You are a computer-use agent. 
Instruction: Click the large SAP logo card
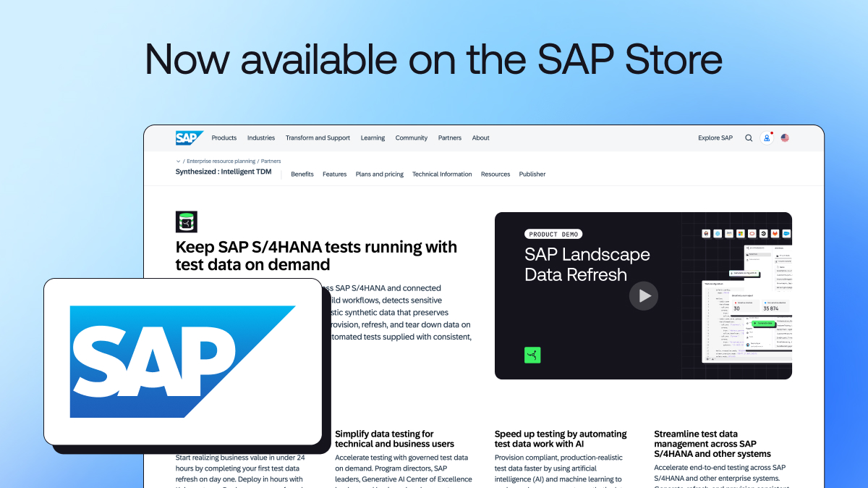[x=182, y=361]
